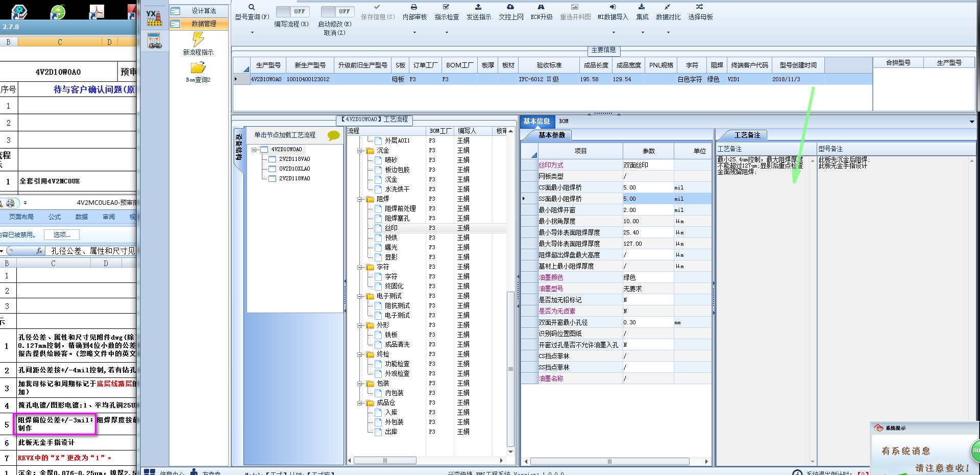The image size is (980, 475).
Task: Switch to the 基本信息 tab
Action: click(x=536, y=121)
